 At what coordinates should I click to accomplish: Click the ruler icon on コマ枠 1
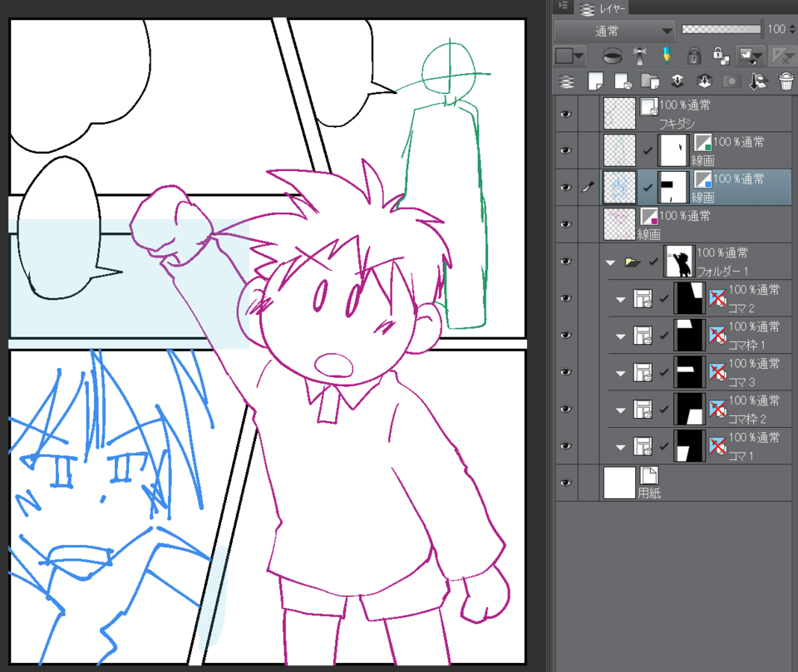tap(717, 336)
